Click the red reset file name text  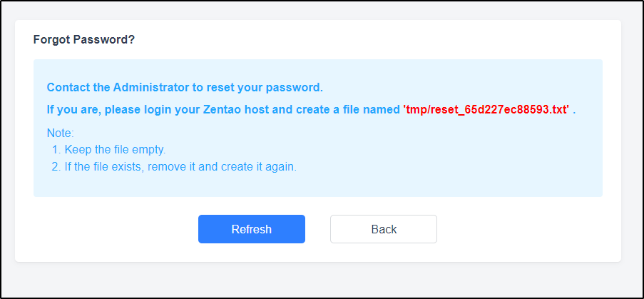point(486,110)
